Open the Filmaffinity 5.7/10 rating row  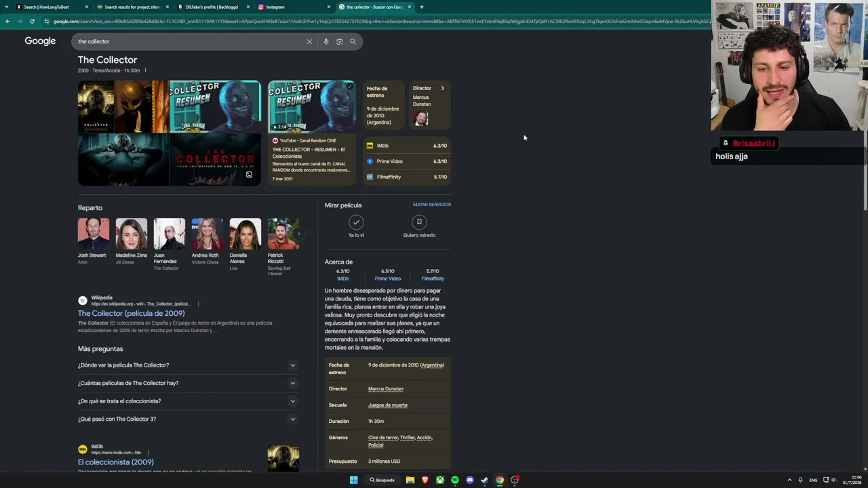tap(407, 177)
